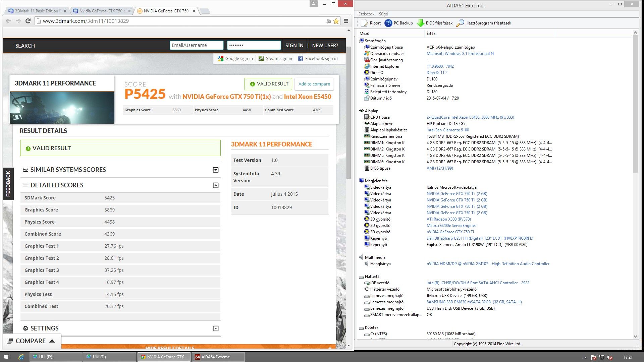Click the SIGN IN button
This screenshot has width=644, height=362.
pyautogui.click(x=294, y=46)
